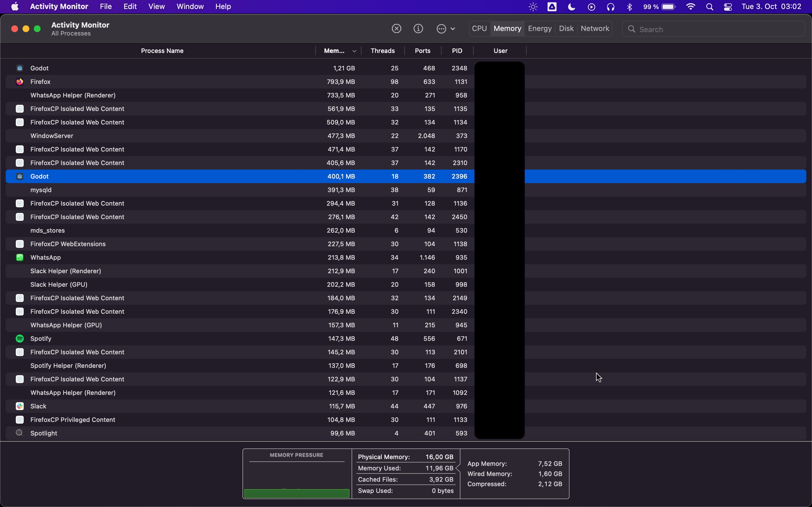Open the Bluetooth menu bar icon
The image size is (812, 507).
click(x=630, y=6)
